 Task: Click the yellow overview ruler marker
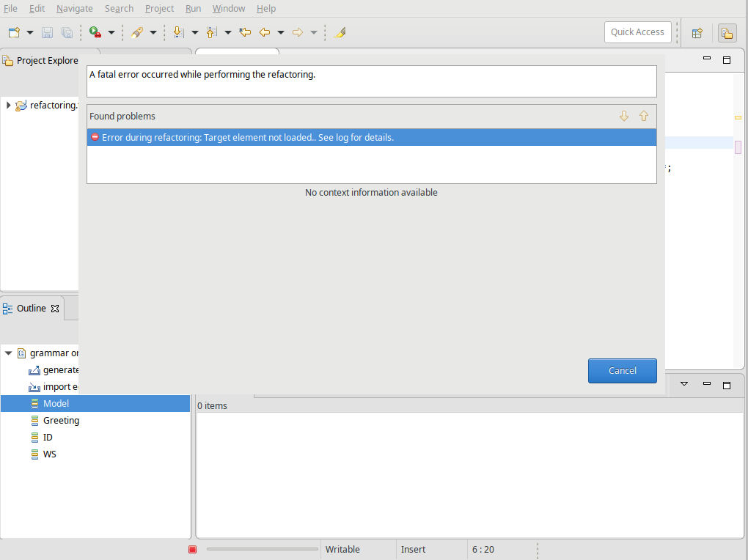click(x=738, y=117)
